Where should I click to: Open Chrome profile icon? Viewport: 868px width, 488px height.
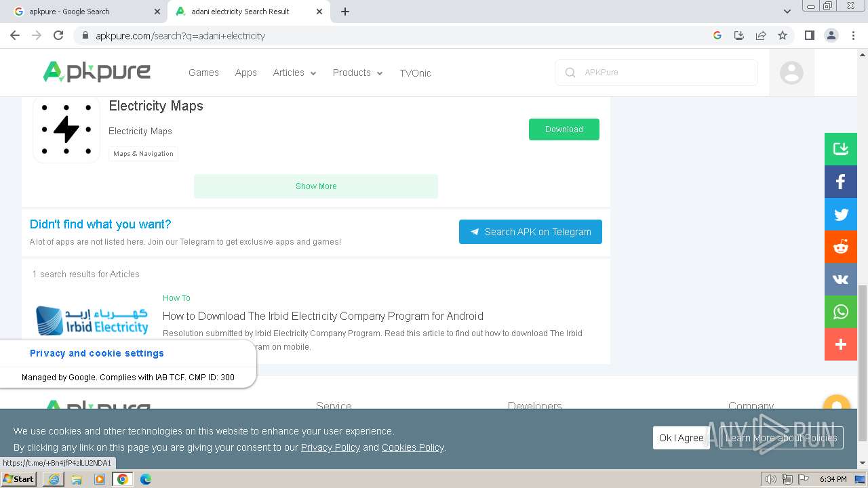(x=831, y=35)
